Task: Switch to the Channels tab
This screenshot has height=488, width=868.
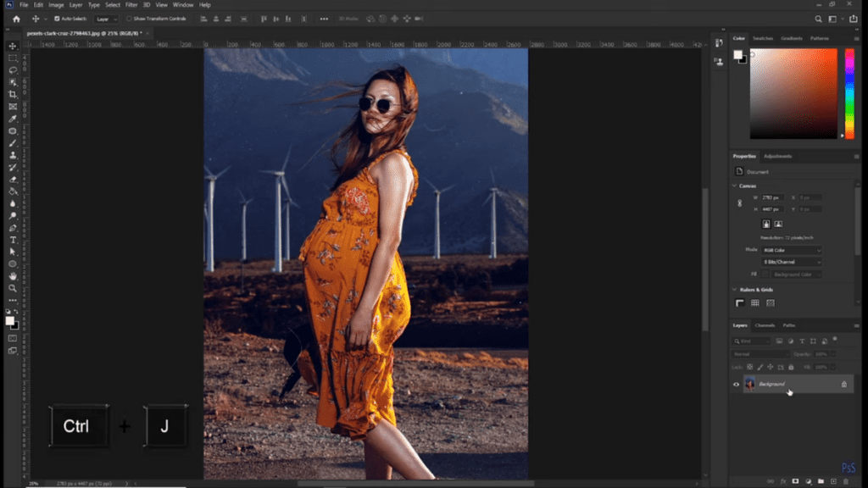Action: coord(767,324)
